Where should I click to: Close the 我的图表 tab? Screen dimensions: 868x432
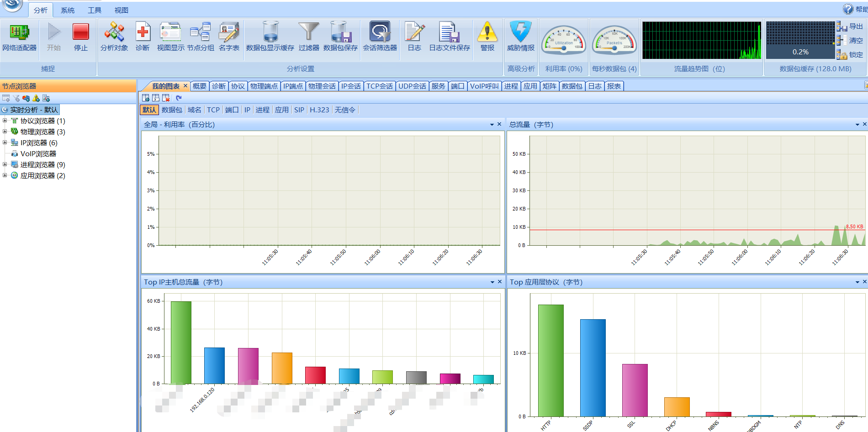pyautogui.click(x=185, y=86)
